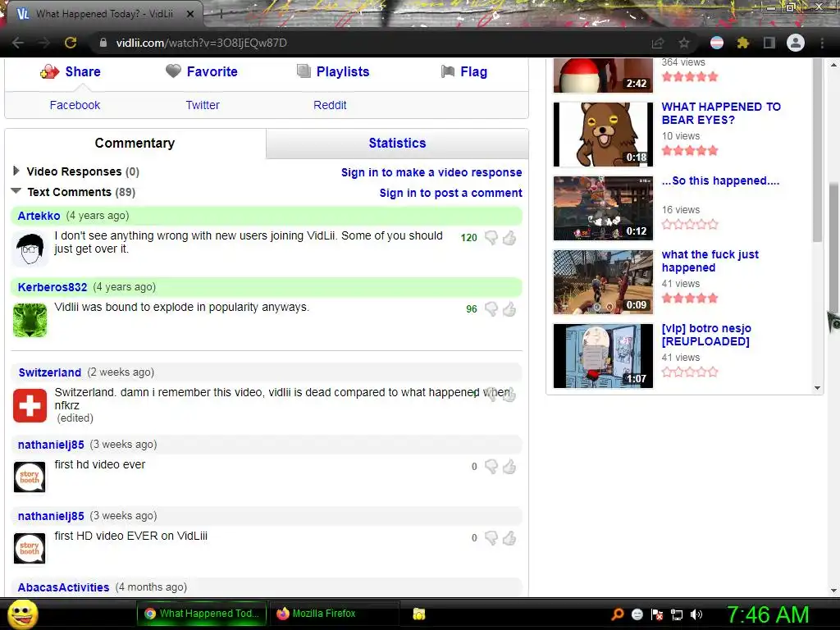Viewport: 840px width, 630px height.
Task: Open the Pedobear 0:18 video thumbnail
Action: 603,135
